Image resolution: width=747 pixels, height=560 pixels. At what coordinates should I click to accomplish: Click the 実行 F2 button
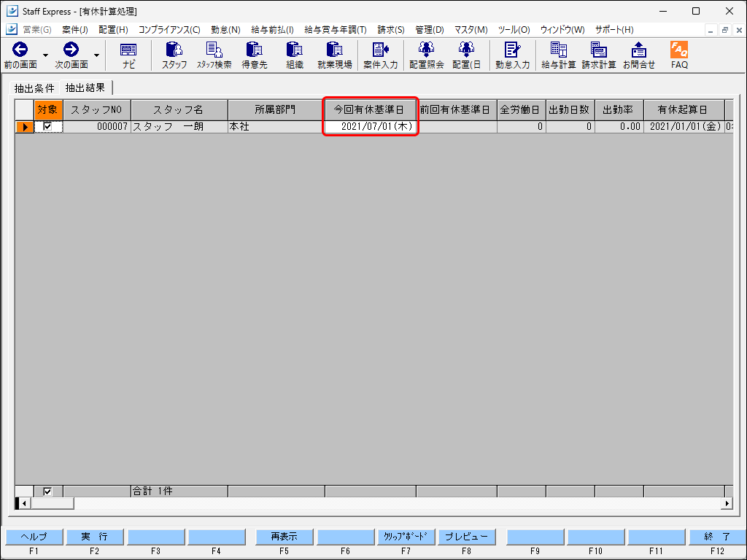tap(94, 537)
